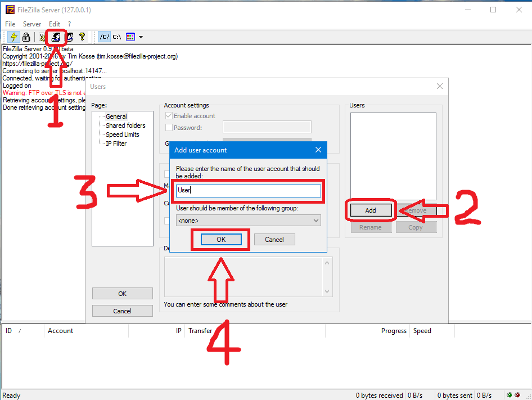
Task: Open the Server menu
Action: [32, 24]
